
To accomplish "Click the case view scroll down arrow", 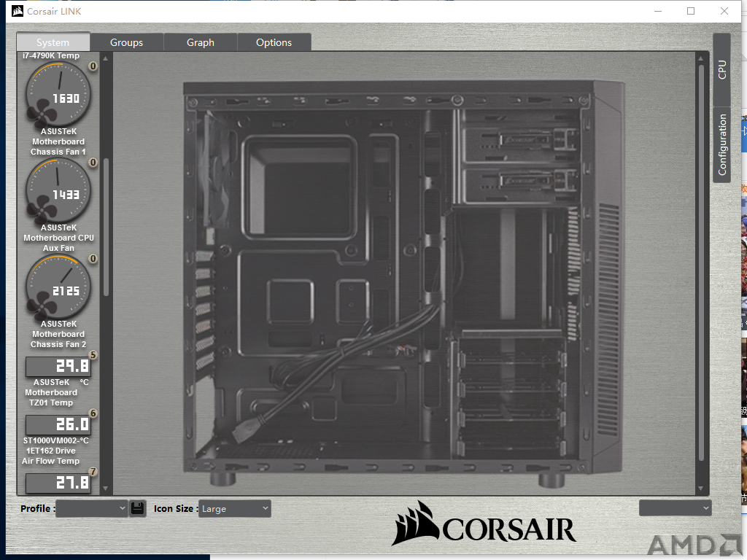I will tap(700, 489).
